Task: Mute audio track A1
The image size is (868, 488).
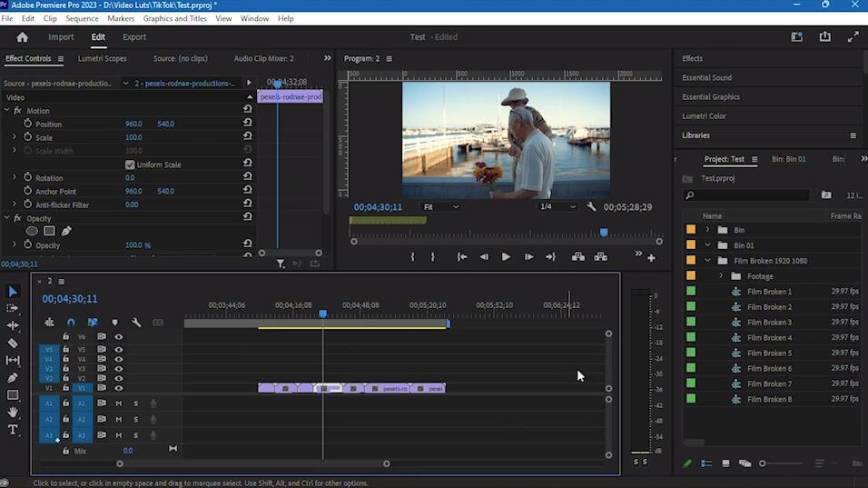Action: click(118, 403)
